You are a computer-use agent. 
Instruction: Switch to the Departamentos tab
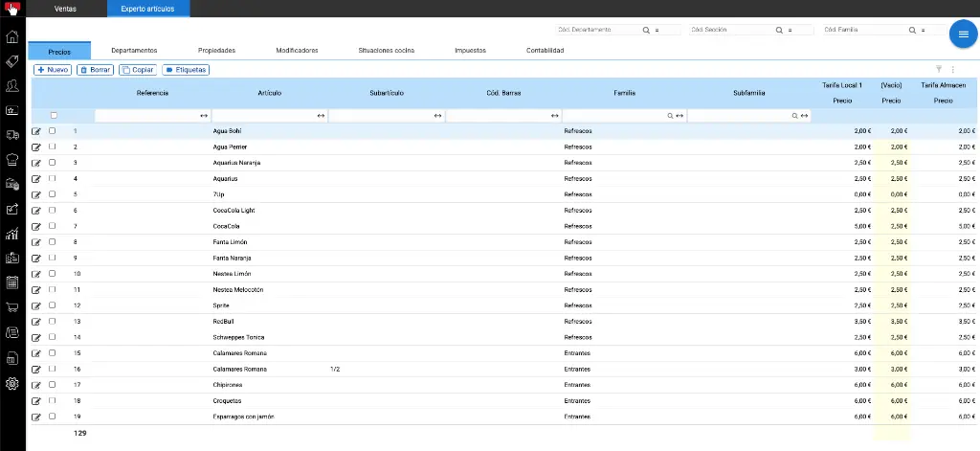click(134, 51)
